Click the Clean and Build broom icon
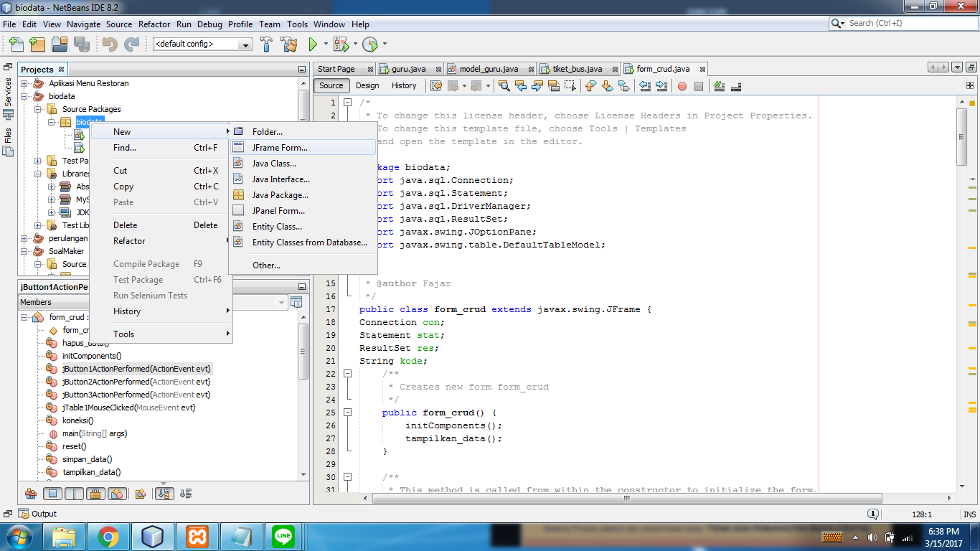 289,44
